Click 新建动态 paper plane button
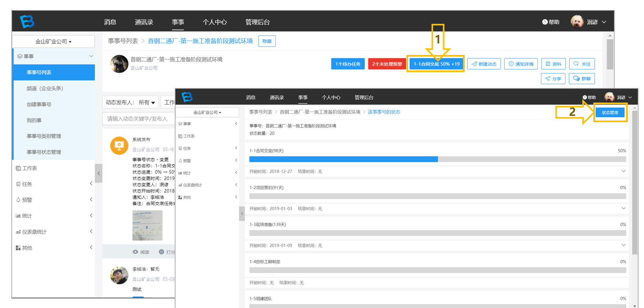644x308 pixels. pyautogui.click(x=484, y=64)
